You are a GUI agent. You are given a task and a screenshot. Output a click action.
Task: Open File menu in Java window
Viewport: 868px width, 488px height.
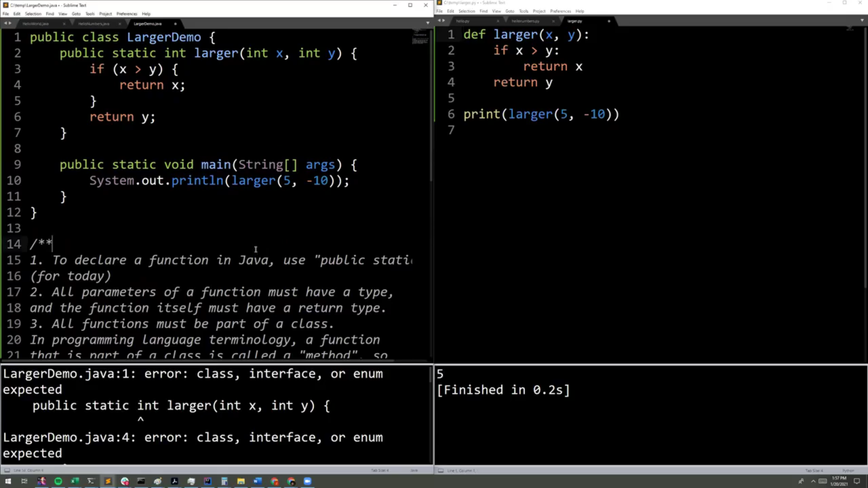[x=5, y=14]
